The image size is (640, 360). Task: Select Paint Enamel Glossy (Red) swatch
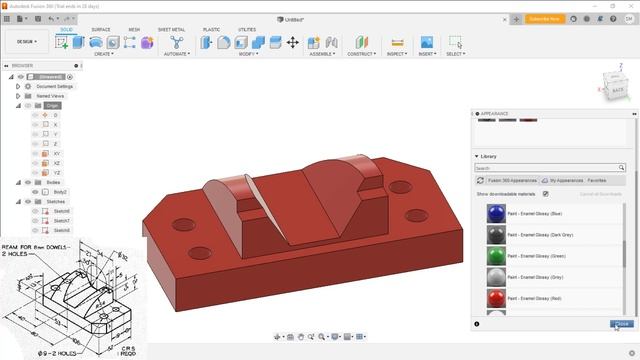tap(496, 299)
